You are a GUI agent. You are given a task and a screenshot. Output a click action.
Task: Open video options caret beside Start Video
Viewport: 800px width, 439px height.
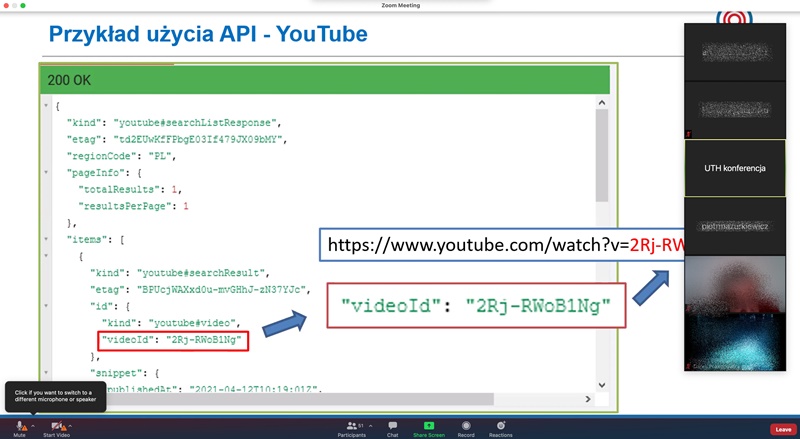(x=70, y=426)
